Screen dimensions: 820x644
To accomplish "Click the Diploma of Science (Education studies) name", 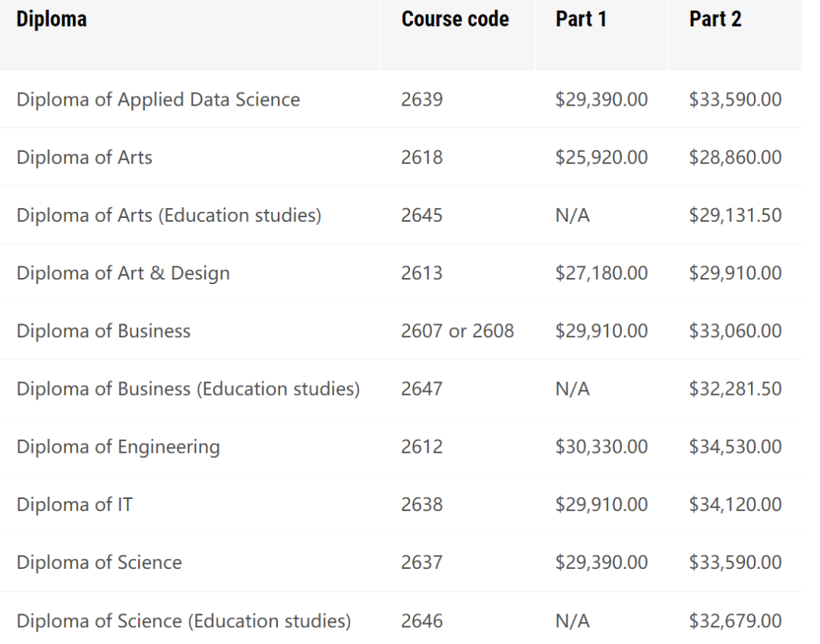I will (x=184, y=621).
